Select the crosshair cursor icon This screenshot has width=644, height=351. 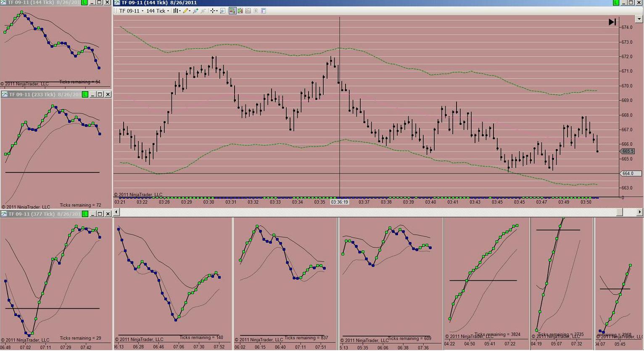pyautogui.click(x=213, y=11)
